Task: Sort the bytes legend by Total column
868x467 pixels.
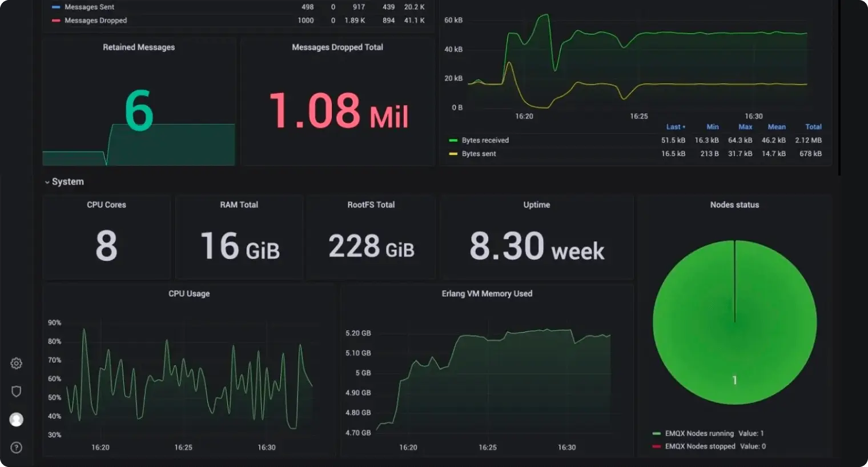Action: (x=813, y=127)
